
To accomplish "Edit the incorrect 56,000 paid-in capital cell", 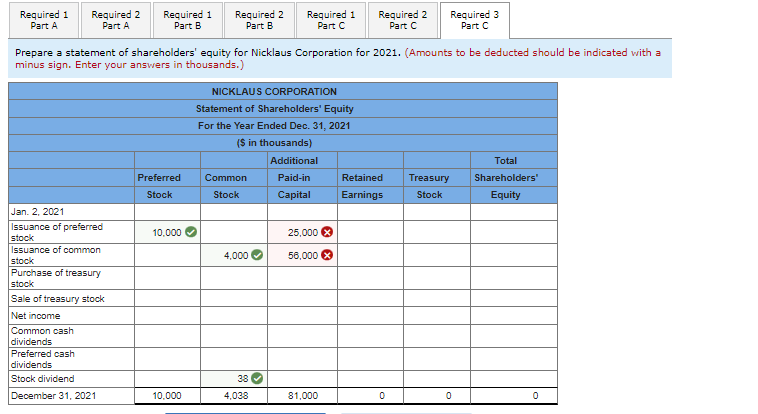I will pos(303,255).
